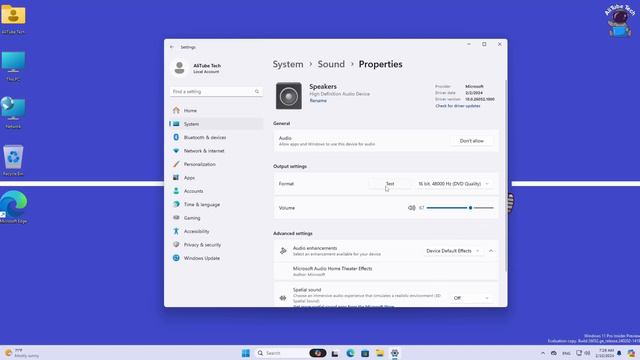
Task: Open Accounts settings
Action: coord(216,191)
